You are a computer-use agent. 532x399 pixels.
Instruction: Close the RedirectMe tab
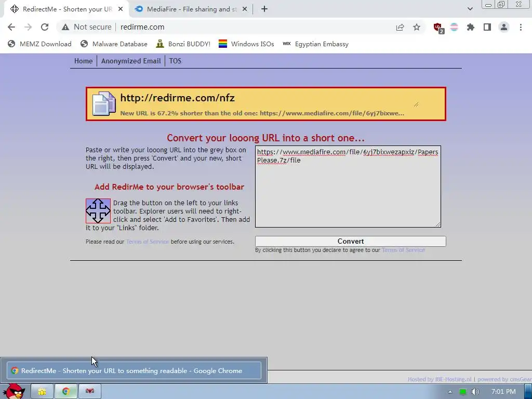(121, 9)
